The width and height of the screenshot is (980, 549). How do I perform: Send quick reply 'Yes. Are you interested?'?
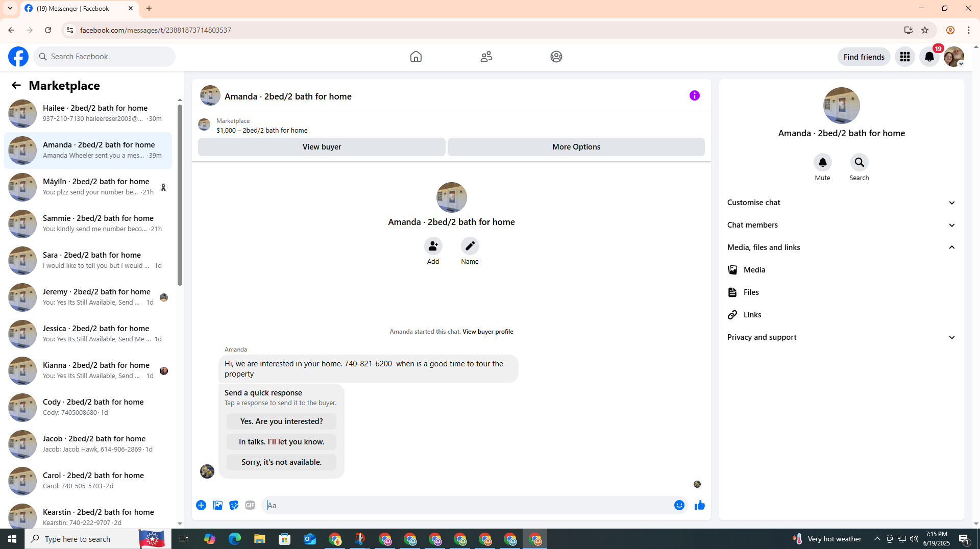(x=281, y=421)
